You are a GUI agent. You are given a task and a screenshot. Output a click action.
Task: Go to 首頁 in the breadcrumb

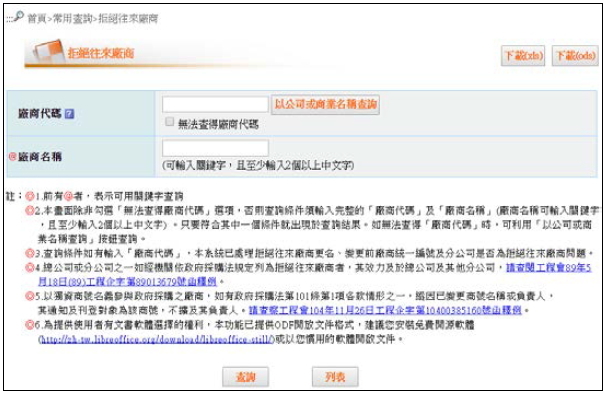tap(37, 18)
